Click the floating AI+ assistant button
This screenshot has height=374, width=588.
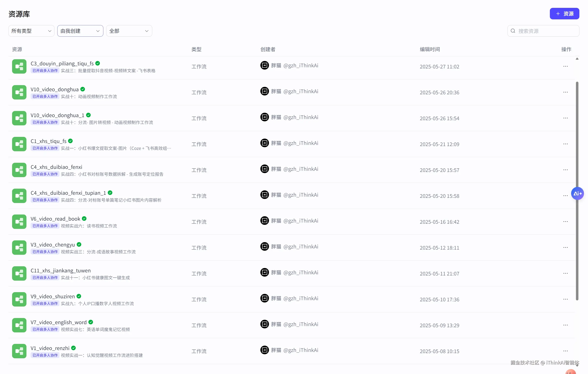577,194
